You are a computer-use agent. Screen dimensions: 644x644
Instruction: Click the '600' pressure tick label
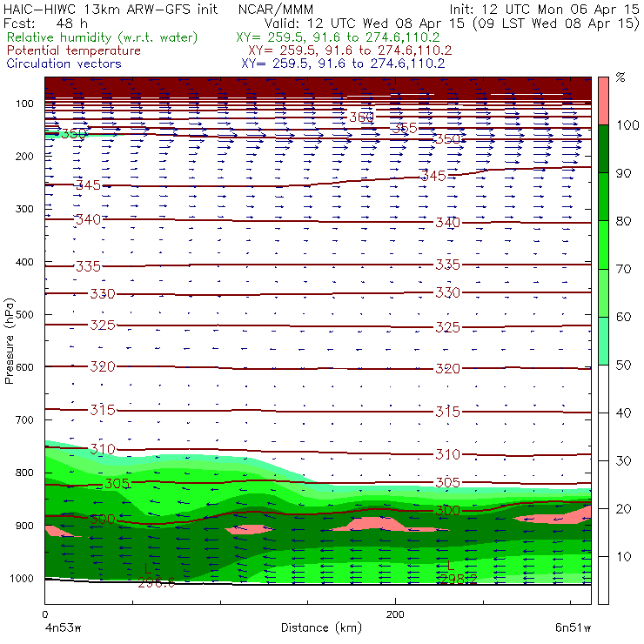click(x=24, y=366)
